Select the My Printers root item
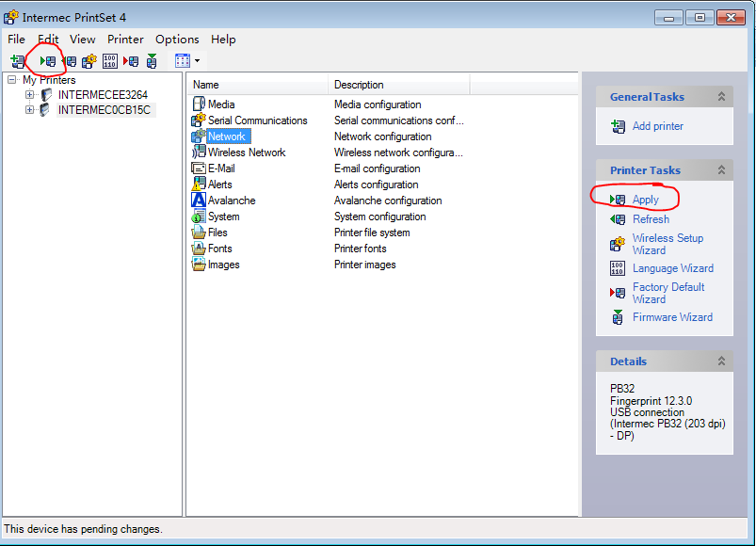Screen dimensions: 756x546 pyautogui.click(x=49, y=79)
